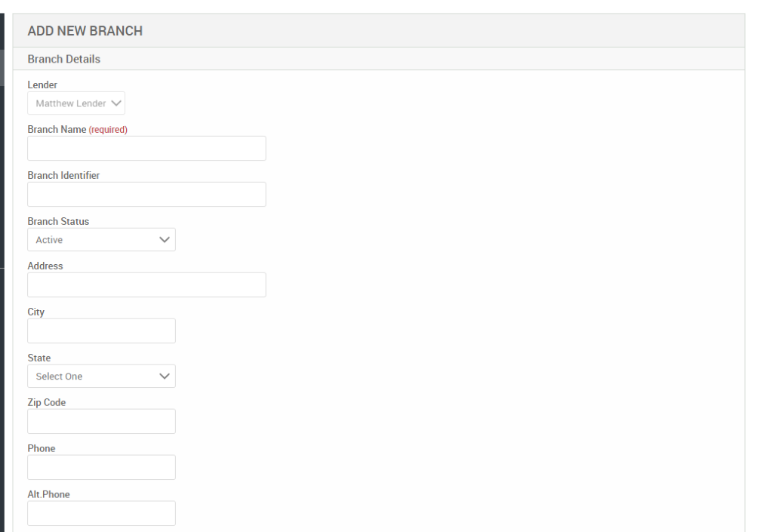Click the required indicator next to Branch Name
773x532 pixels.
pos(107,129)
